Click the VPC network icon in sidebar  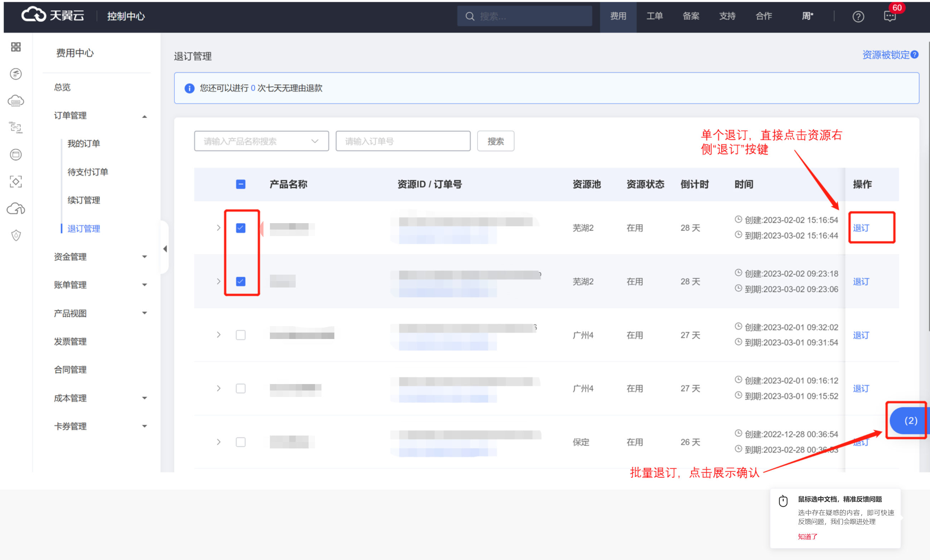click(x=16, y=127)
